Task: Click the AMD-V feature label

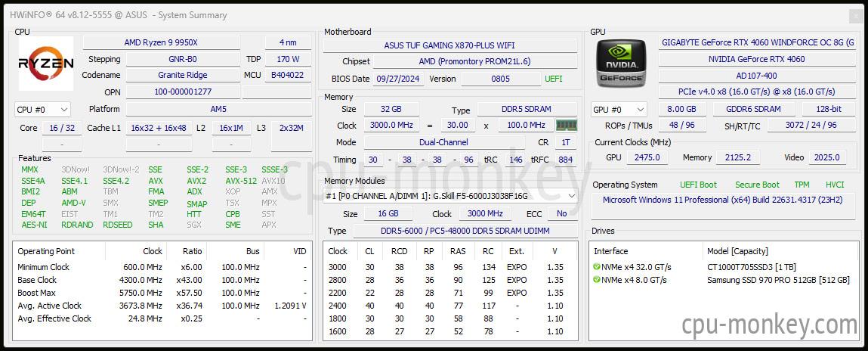Action: point(73,203)
